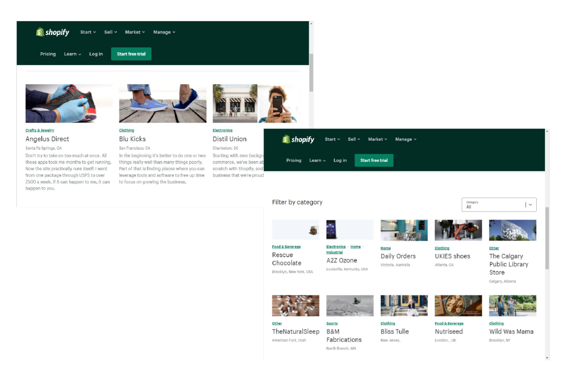The height and width of the screenshot is (392, 570).
Task: Click the Nutriseed food thumbnail image
Action: [458, 305]
